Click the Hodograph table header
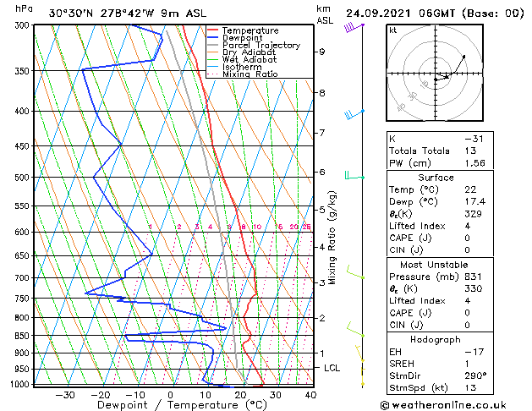The height and width of the screenshot is (411, 532). point(436,339)
